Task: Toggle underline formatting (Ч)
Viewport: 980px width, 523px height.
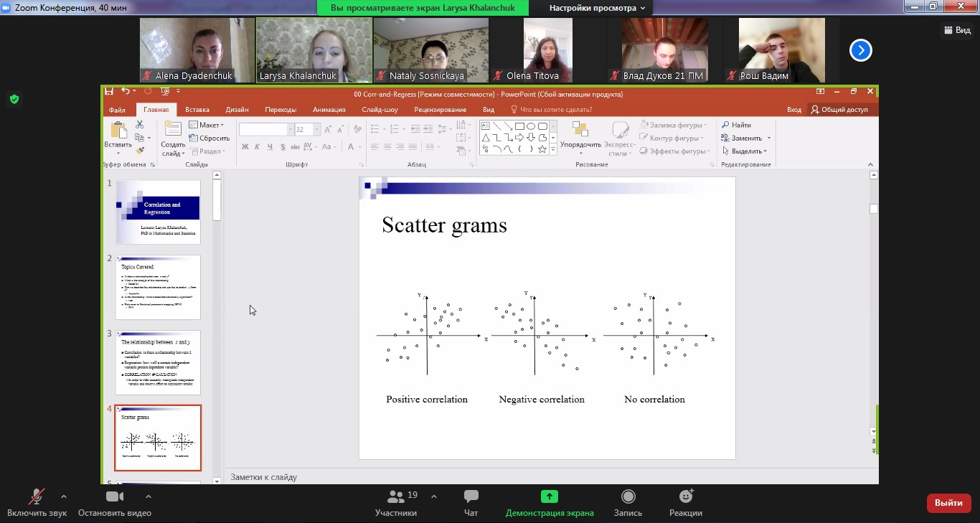Action: [270, 147]
